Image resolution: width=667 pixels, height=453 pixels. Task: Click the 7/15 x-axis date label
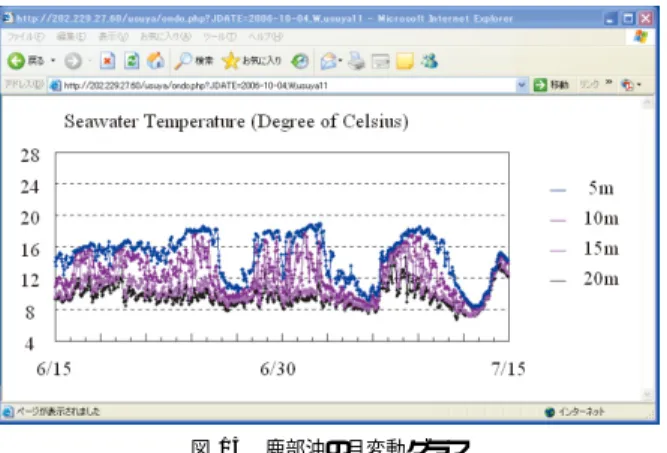pyautogui.click(x=508, y=369)
